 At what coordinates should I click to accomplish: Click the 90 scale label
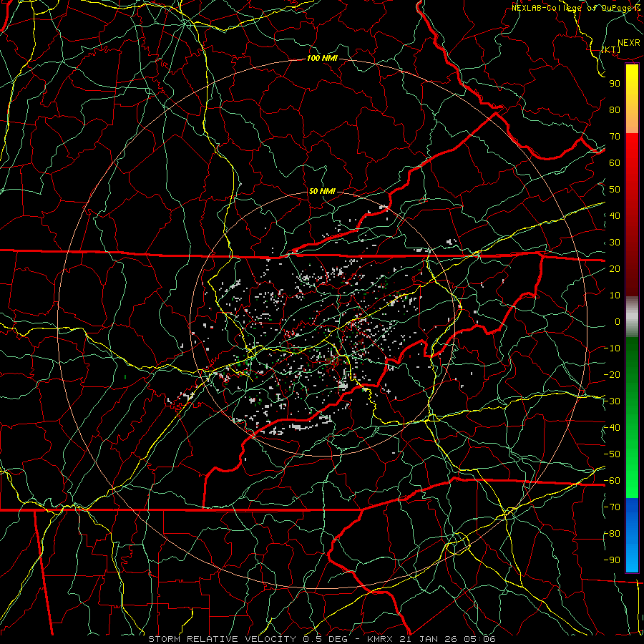(x=615, y=84)
